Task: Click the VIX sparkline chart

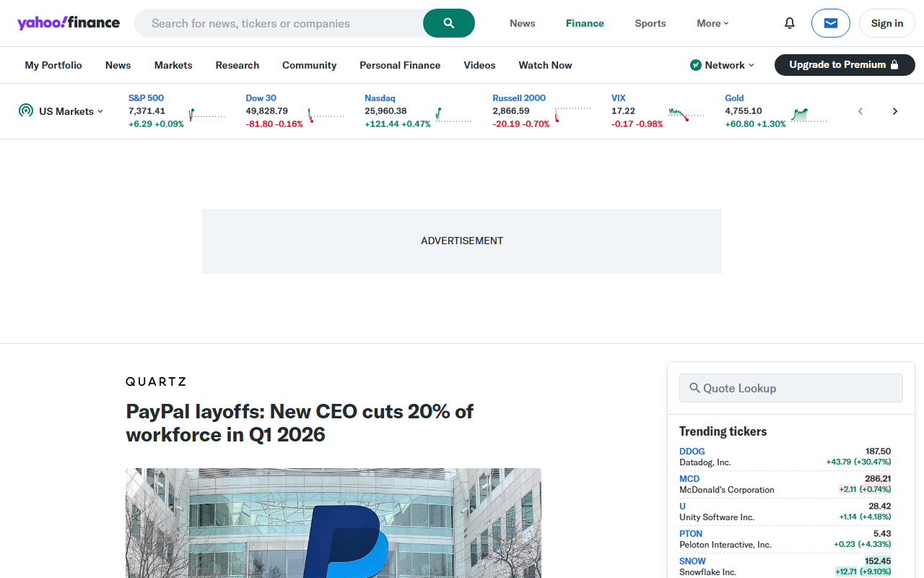Action: [x=687, y=114]
